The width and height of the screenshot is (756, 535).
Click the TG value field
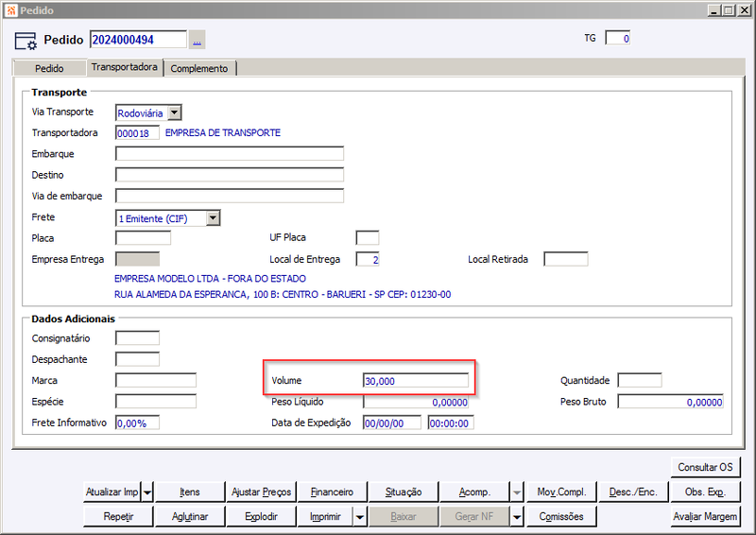[x=618, y=38]
